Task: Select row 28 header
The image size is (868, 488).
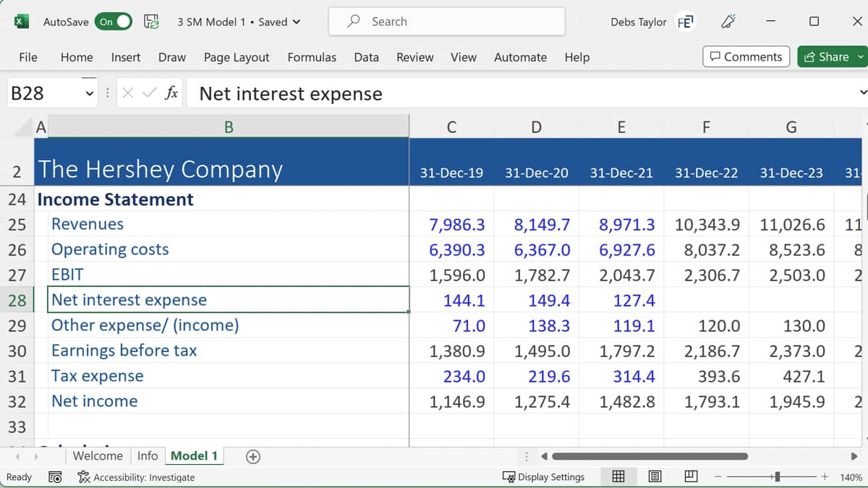Action: point(17,300)
